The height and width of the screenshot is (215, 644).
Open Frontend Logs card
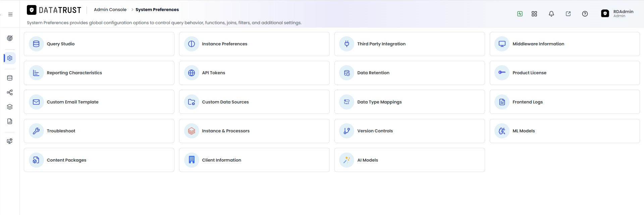coord(565,102)
